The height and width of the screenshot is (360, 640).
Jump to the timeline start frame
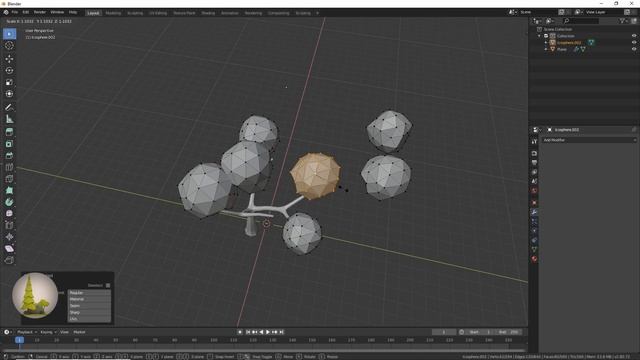[248, 332]
